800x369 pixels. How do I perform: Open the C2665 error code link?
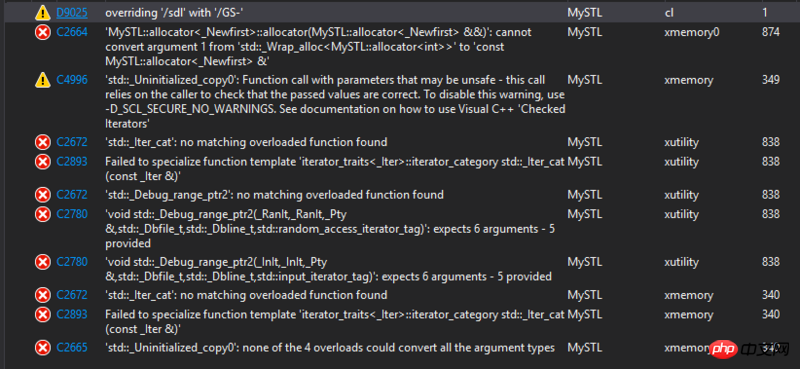[71, 348]
